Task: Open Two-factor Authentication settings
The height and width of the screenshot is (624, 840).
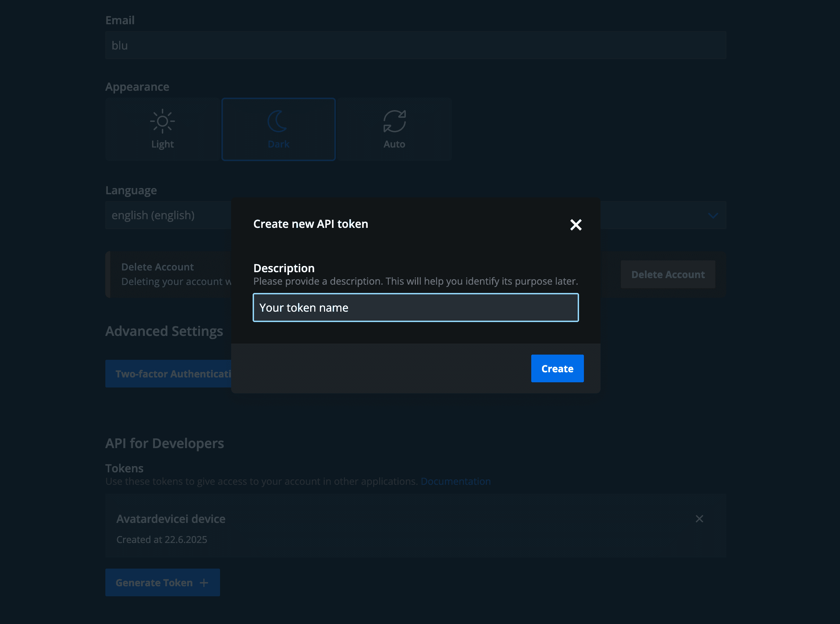Action: pos(169,374)
